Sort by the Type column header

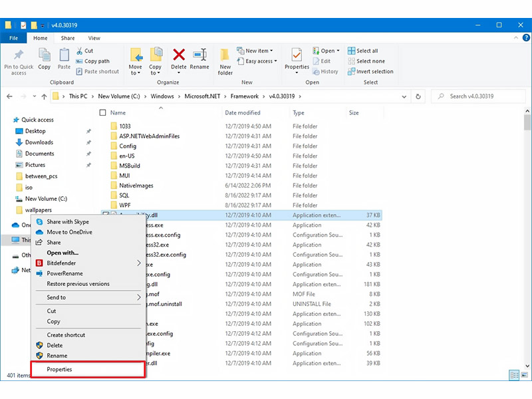[x=298, y=112]
